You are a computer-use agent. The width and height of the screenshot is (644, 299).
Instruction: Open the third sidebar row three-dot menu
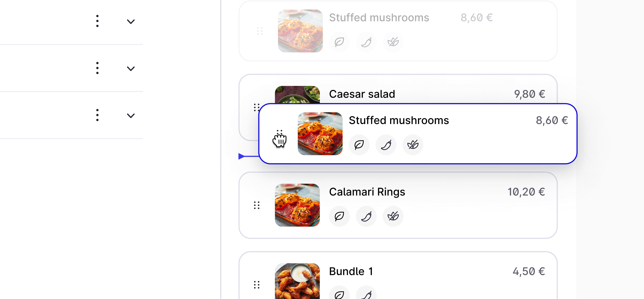pos(97,115)
